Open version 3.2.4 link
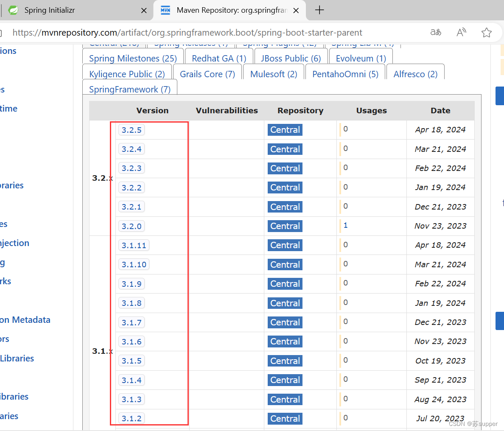The height and width of the screenshot is (431, 504). (132, 149)
